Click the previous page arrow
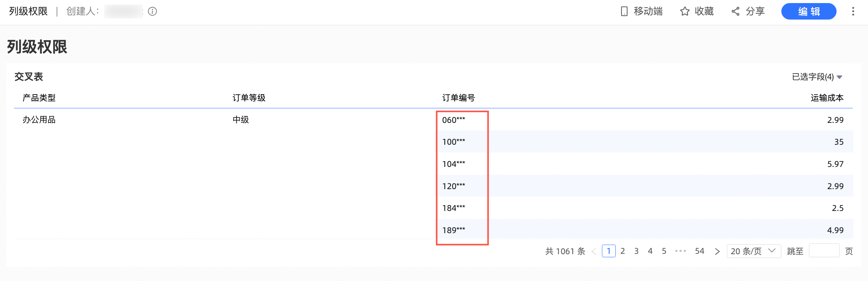868x281 pixels. coord(594,252)
